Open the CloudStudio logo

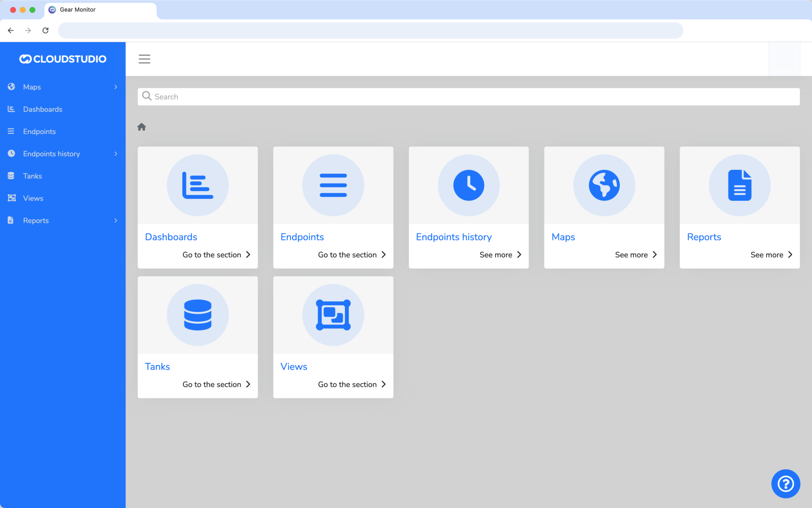point(63,59)
